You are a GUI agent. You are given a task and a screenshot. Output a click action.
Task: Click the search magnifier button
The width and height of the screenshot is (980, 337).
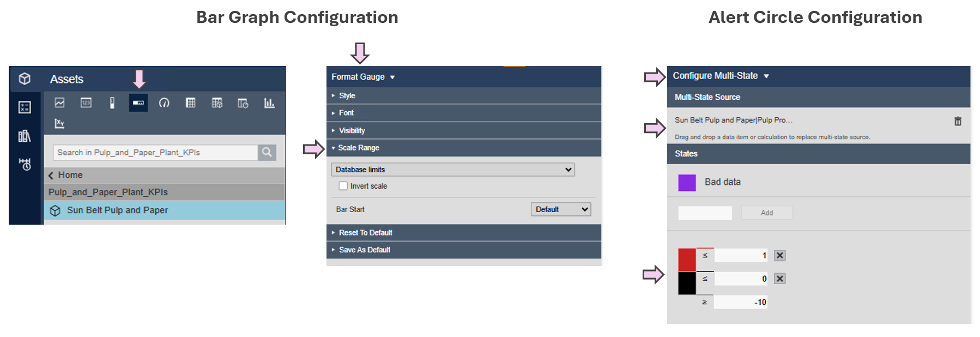click(x=267, y=152)
